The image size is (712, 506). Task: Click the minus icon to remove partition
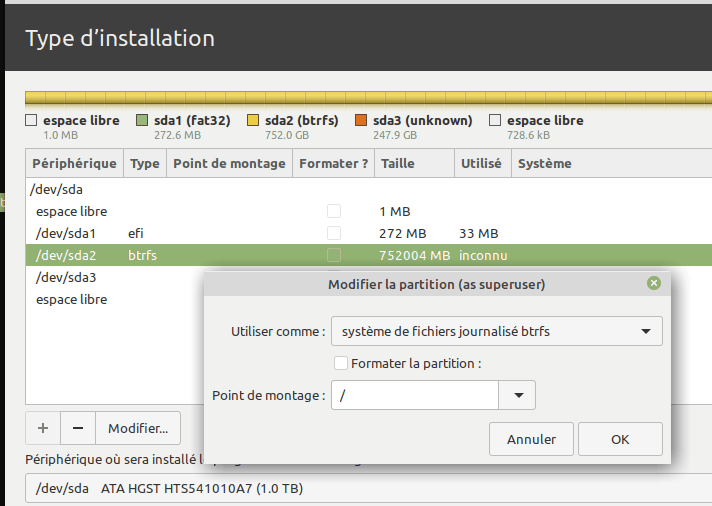(x=78, y=428)
